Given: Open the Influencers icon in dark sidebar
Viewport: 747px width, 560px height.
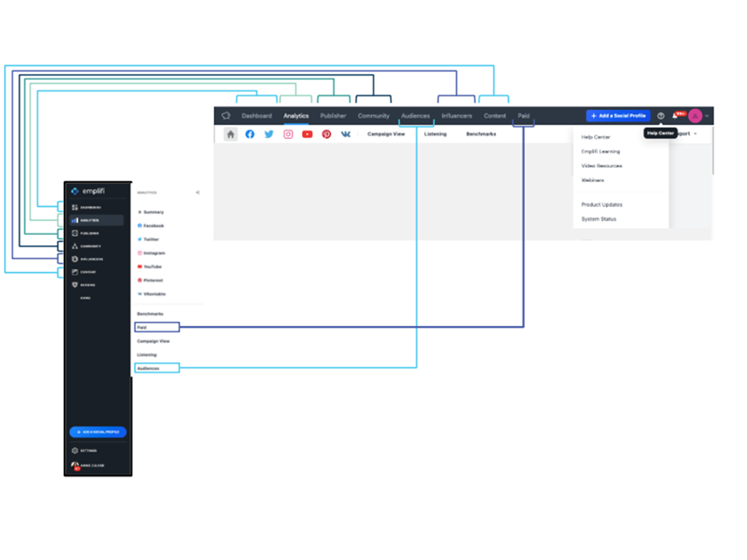Looking at the screenshot, I should (x=75, y=258).
